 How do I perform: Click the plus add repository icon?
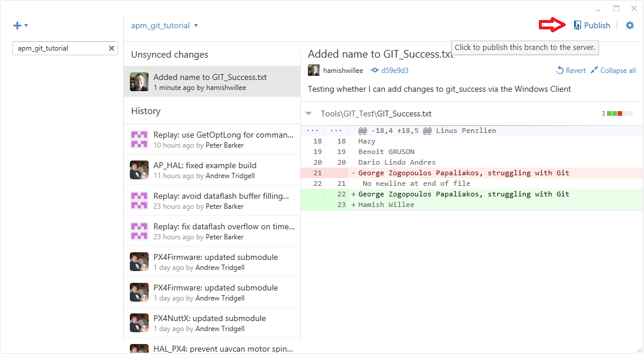pyautogui.click(x=17, y=25)
